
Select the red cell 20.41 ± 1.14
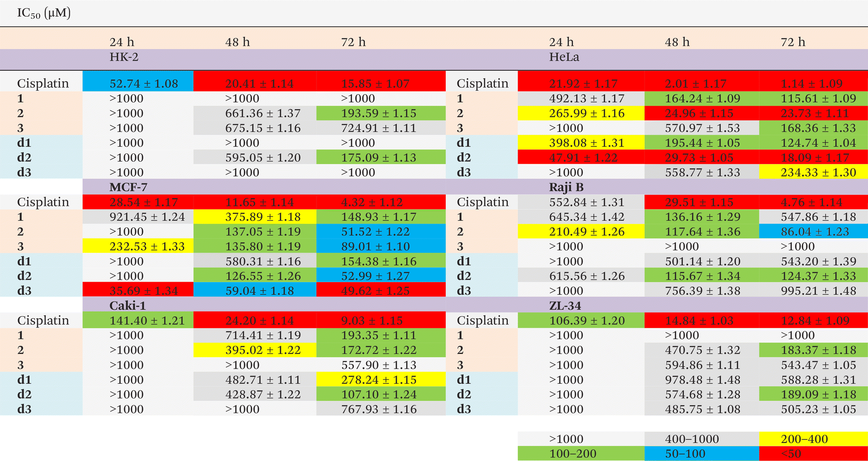coord(255,81)
